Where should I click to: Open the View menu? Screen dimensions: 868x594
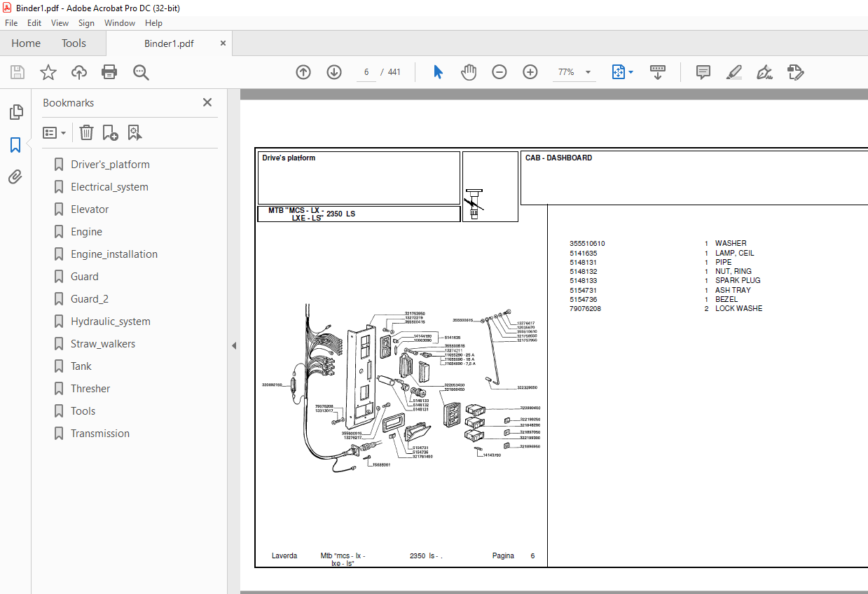point(60,23)
